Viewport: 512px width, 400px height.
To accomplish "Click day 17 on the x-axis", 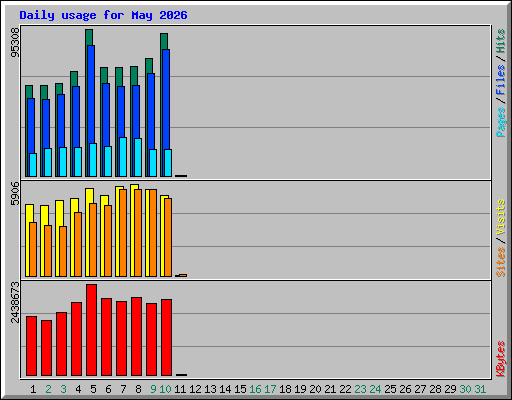I will (x=270, y=389).
